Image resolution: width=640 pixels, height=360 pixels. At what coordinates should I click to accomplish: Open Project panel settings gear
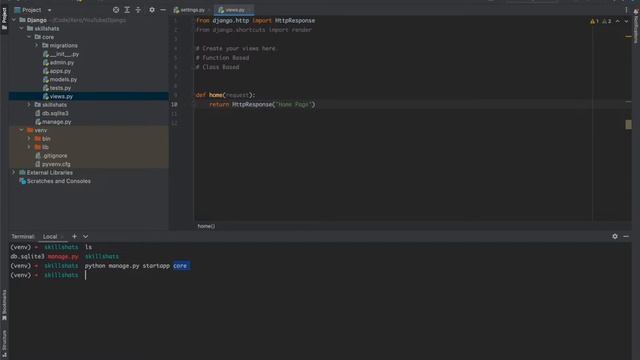click(x=152, y=10)
